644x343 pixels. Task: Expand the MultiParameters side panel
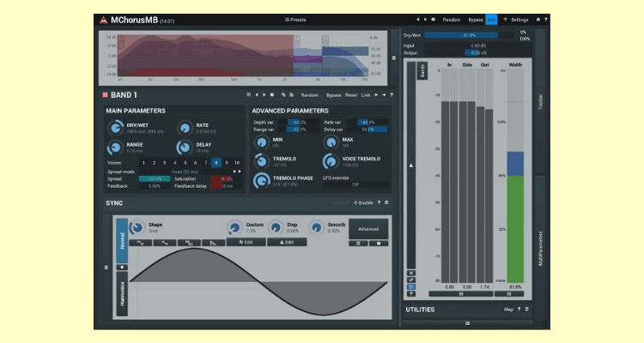[x=540, y=249]
